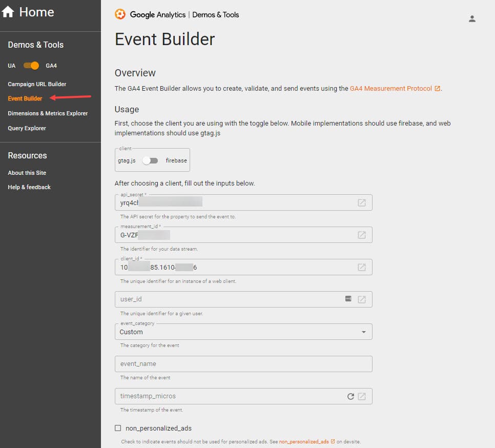
Task: Click the Usage section heading
Action: pos(127,109)
